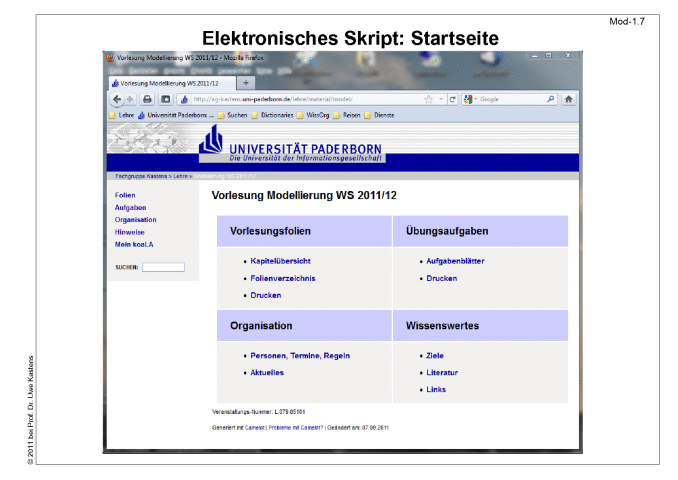The height and width of the screenshot is (480, 678).
Task: Open the WissOrg bookmarks folder
Action: 313,115
